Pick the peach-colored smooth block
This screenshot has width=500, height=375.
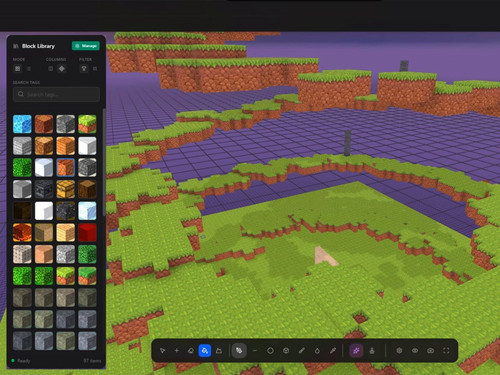pos(44,254)
